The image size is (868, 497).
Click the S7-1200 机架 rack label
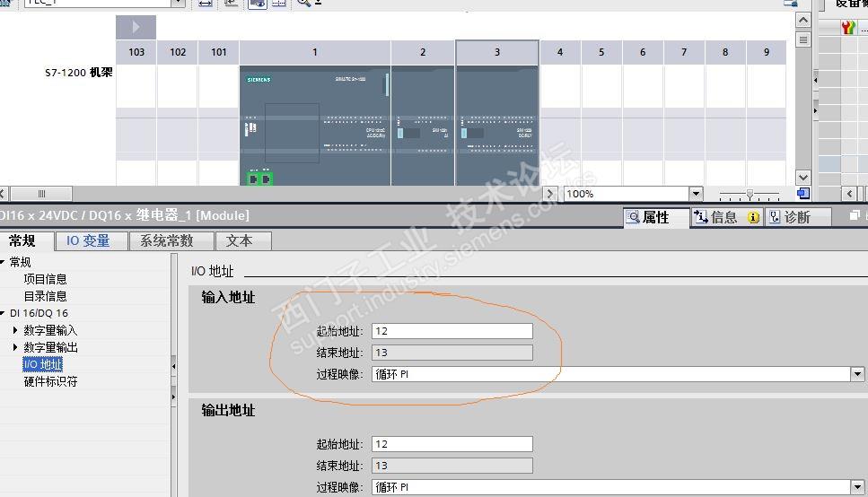tap(79, 73)
